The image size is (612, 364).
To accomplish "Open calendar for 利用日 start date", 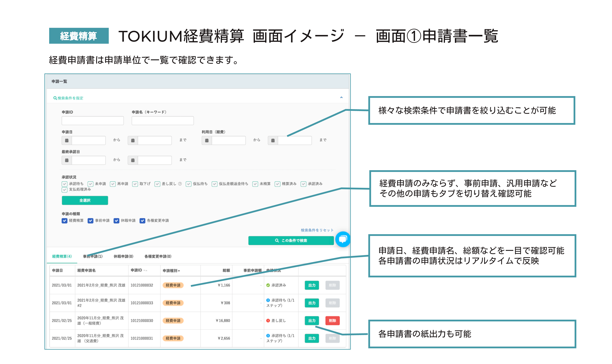I will (207, 141).
